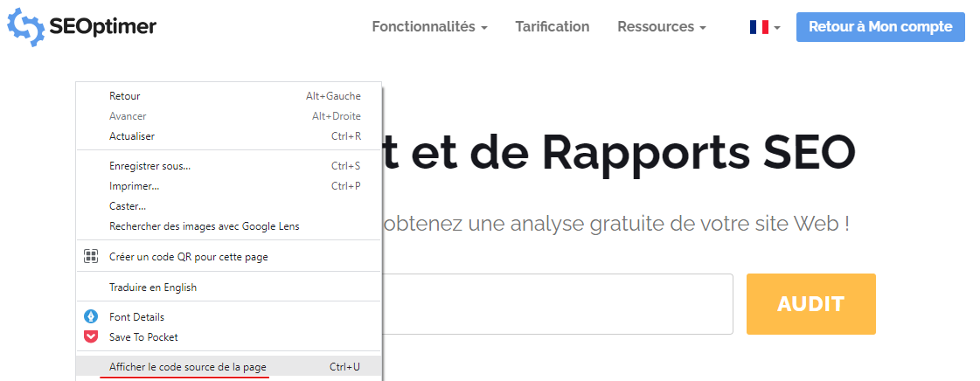Select Enregistrer sous... menu entry
Viewport: 980px width, 381px height.
[x=149, y=166]
